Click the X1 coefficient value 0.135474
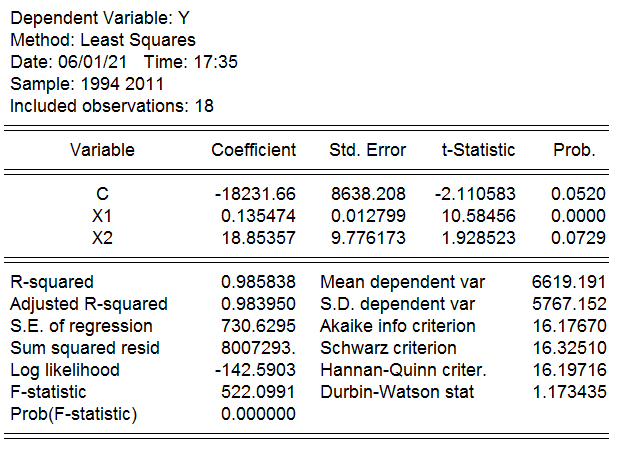The image size is (624, 450). click(x=258, y=216)
